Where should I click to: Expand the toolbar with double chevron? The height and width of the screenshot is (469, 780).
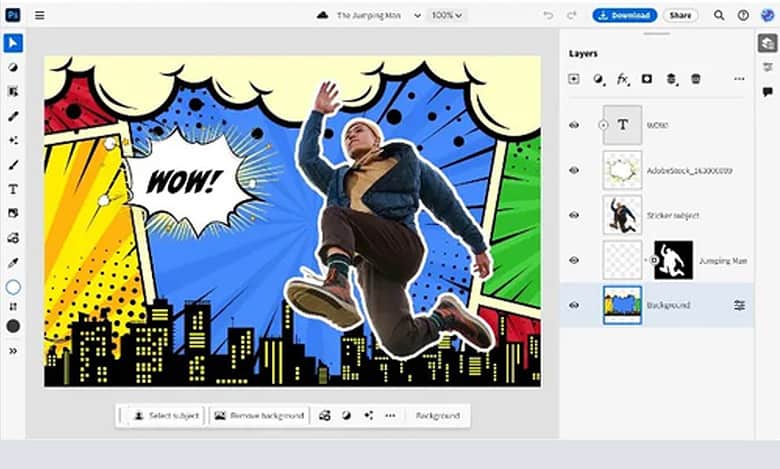[13, 351]
